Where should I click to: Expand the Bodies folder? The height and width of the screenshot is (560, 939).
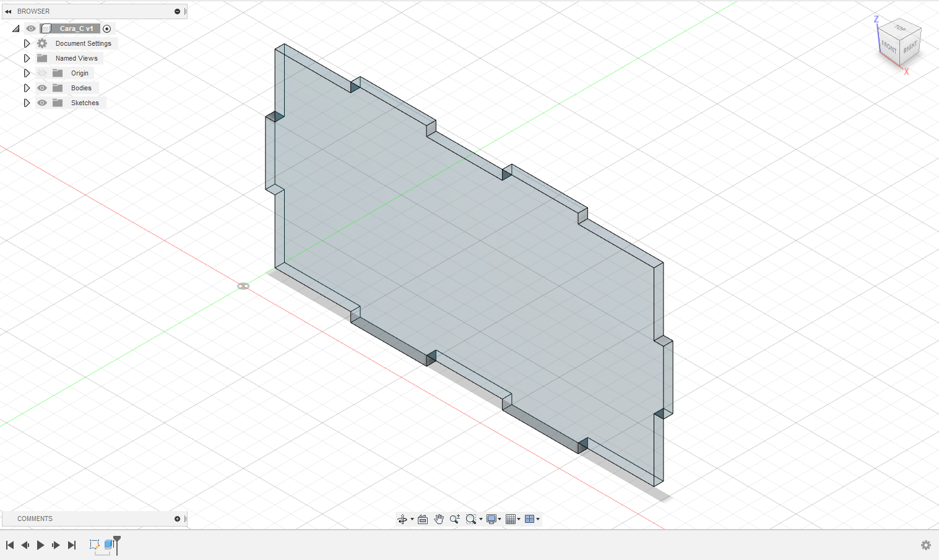coord(27,88)
